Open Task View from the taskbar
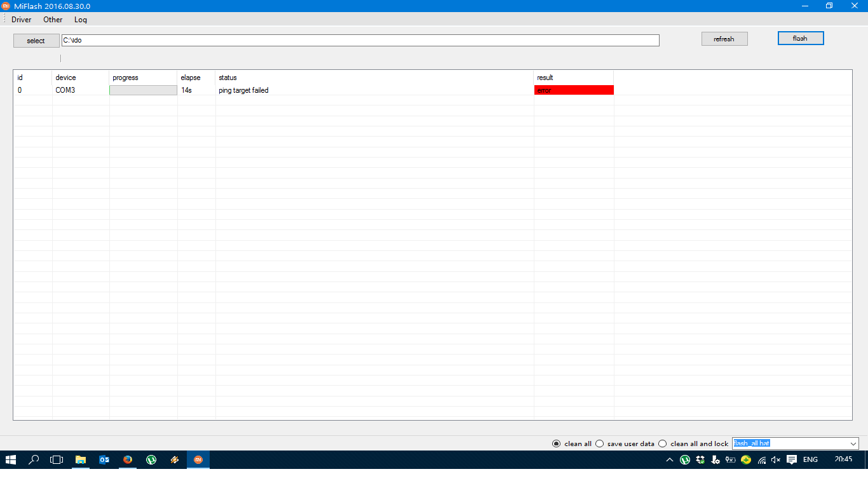This screenshot has width=868, height=488. click(x=57, y=459)
